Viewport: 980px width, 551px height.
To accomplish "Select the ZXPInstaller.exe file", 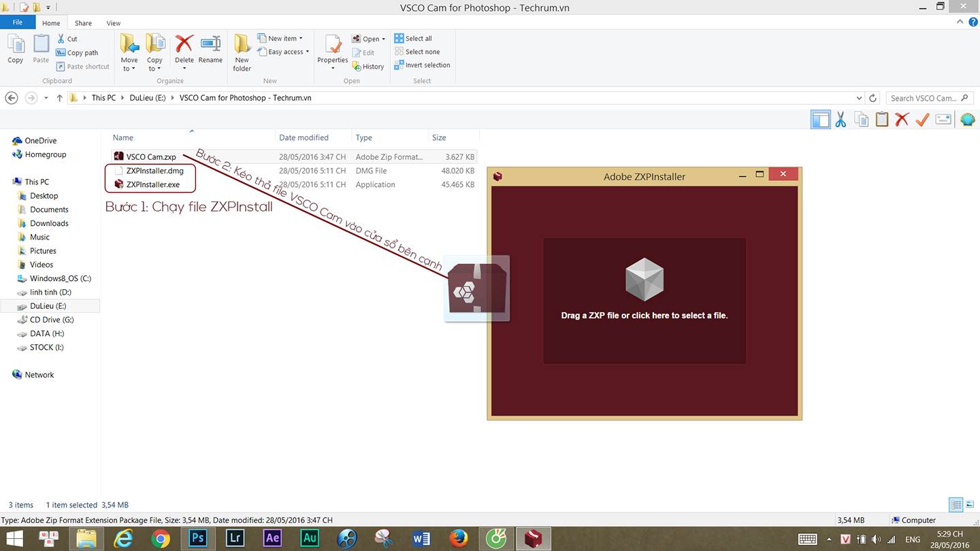I will pos(153,184).
